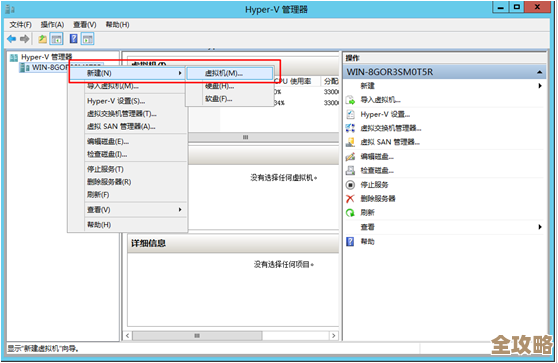The height and width of the screenshot is (363, 558).
Task: Select Hyper-V 管理器 tree node
Action: (46, 57)
